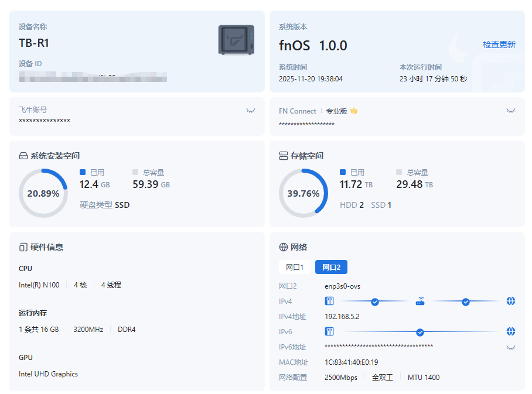Image resolution: width=532 pixels, height=394 pixels.
Task: Reveal the hidden 飞牛账号 value
Action: [251, 111]
